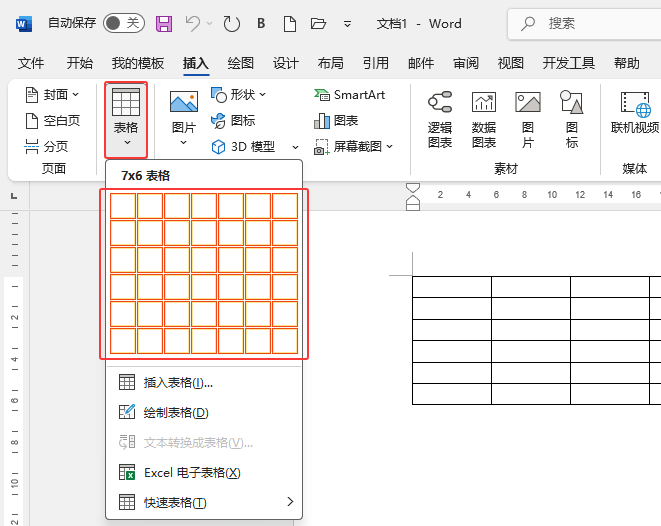This screenshot has width=661, height=526.
Task: Click the 图片 picture icon
Action: (184, 102)
